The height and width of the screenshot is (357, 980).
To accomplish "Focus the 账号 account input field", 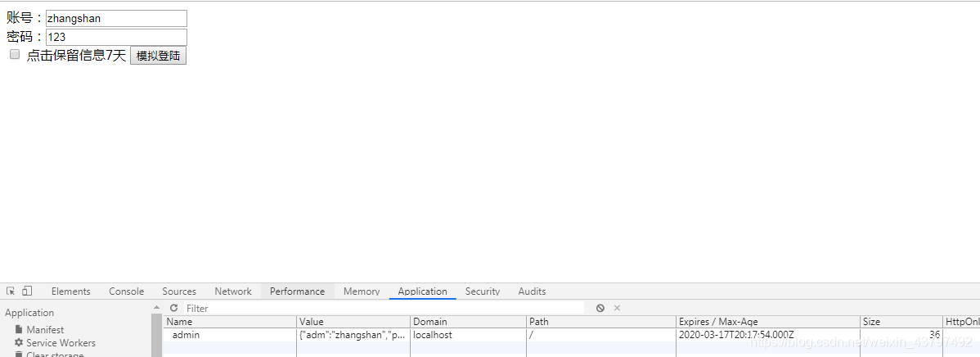I will (x=116, y=18).
